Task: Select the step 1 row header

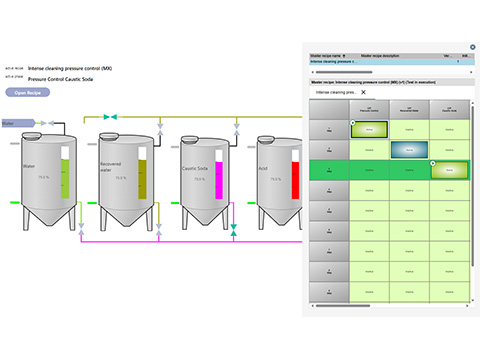Action: pos(329,130)
